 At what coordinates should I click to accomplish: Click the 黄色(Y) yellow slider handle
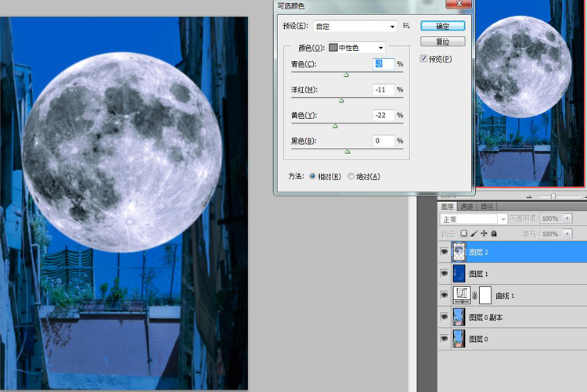click(x=335, y=126)
